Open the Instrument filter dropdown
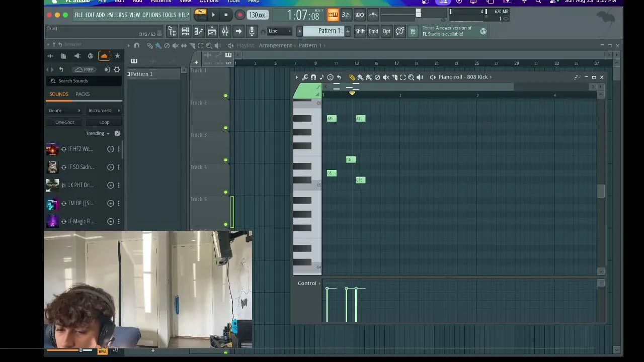The height and width of the screenshot is (362, 644). (104, 111)
